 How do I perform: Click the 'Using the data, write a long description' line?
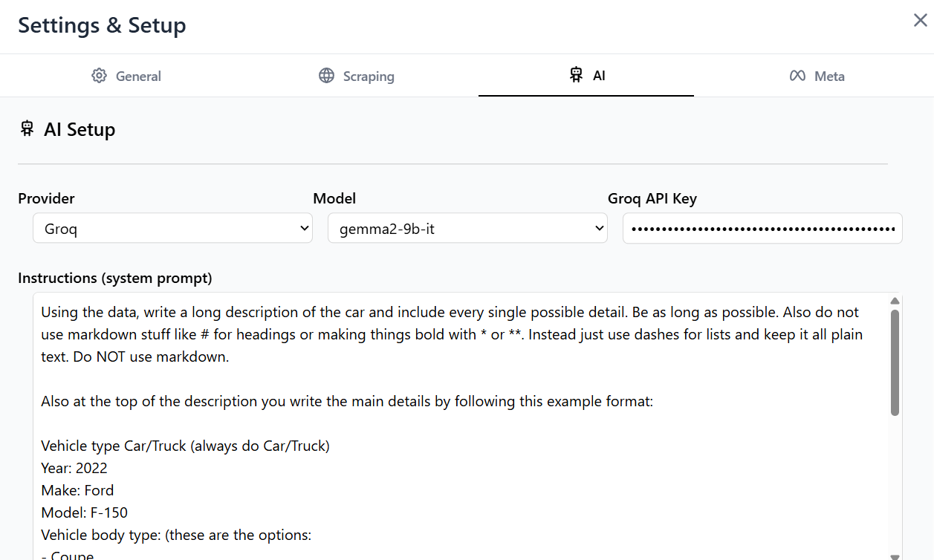click(x=450, y=312)
